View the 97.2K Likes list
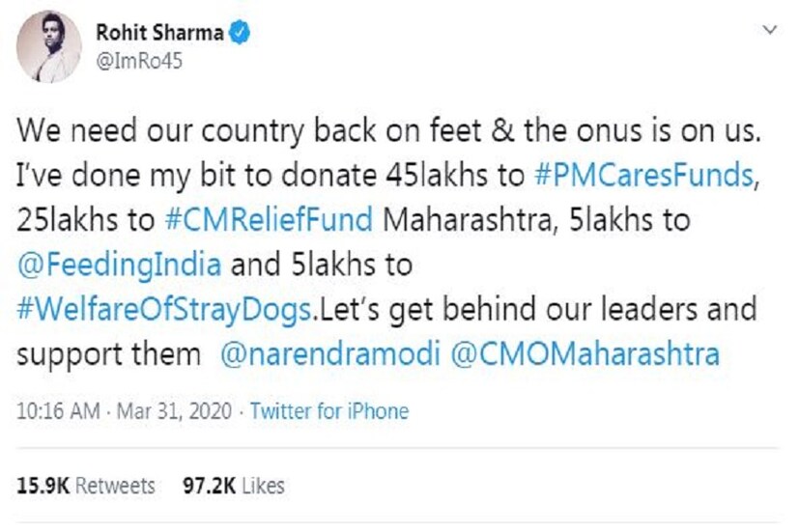Image resolution: width=799 pixels, height=532 pixels. pyautogui.click(x=234, y=485)
